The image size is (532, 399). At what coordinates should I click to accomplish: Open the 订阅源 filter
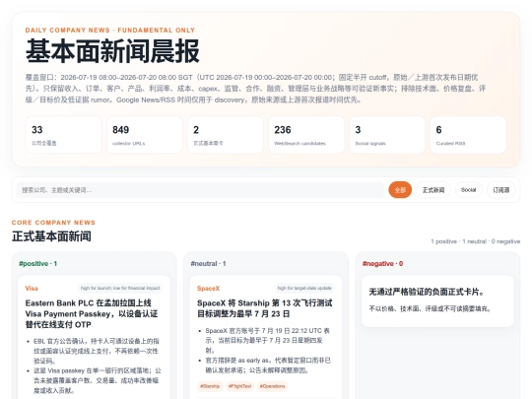tap(501, 190)
